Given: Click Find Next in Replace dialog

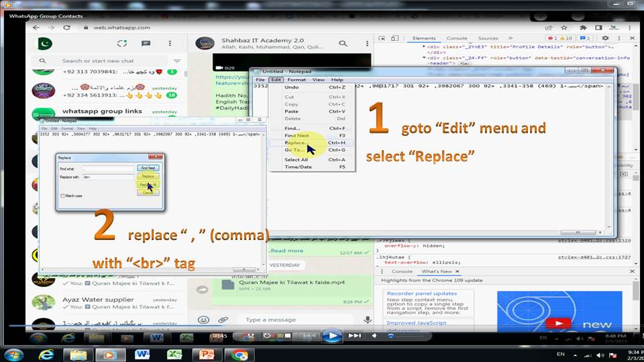Looking at the screenshot, I should [148, 168].
